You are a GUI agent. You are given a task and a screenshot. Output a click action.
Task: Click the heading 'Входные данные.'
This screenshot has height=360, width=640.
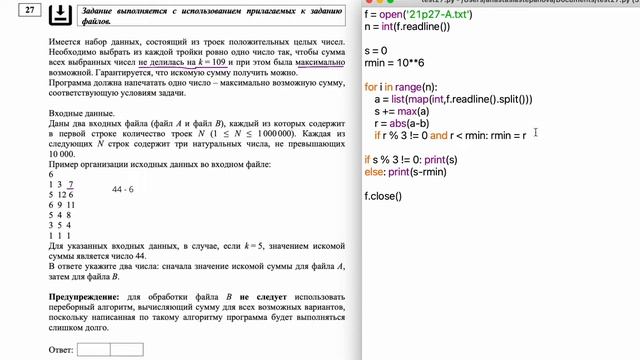(82, 113)
